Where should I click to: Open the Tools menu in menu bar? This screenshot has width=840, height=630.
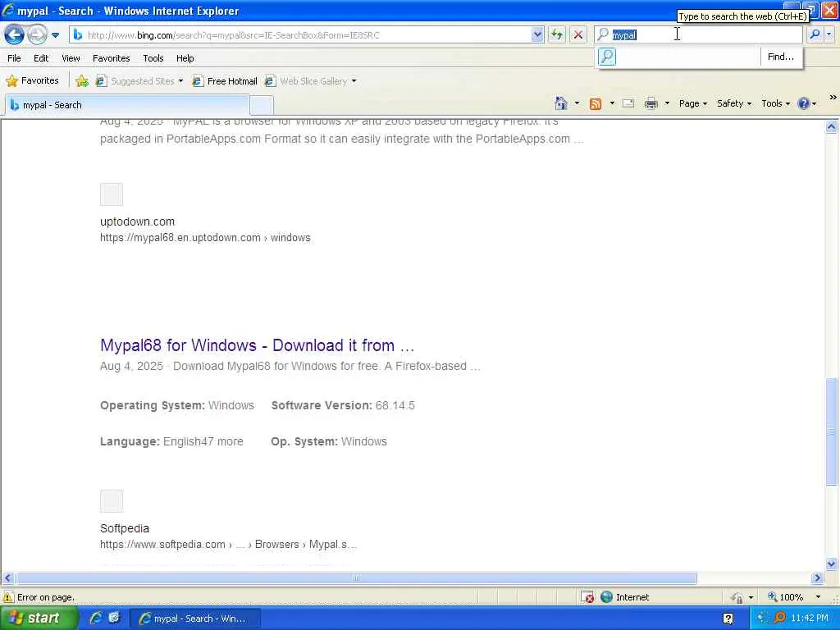point(153,58)
